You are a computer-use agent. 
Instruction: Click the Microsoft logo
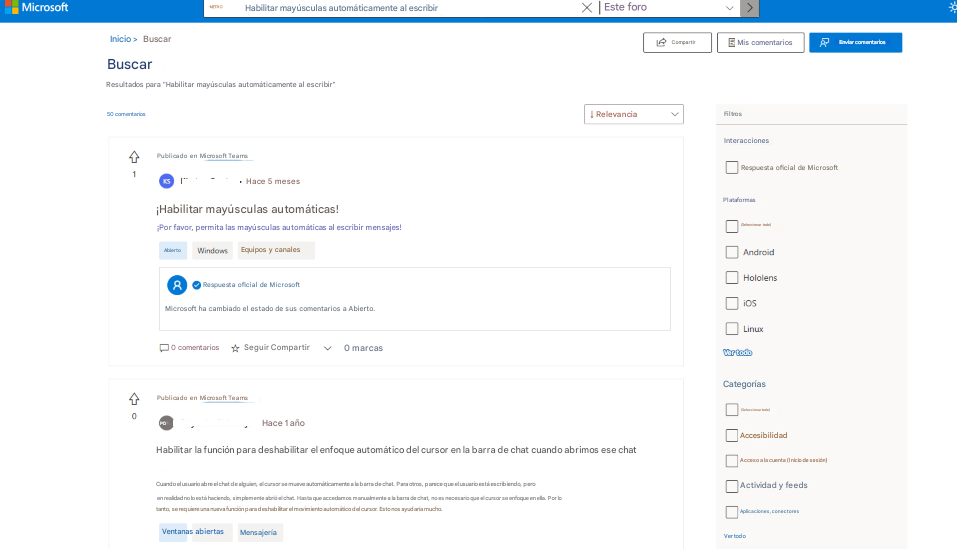(x=37, y=7)
